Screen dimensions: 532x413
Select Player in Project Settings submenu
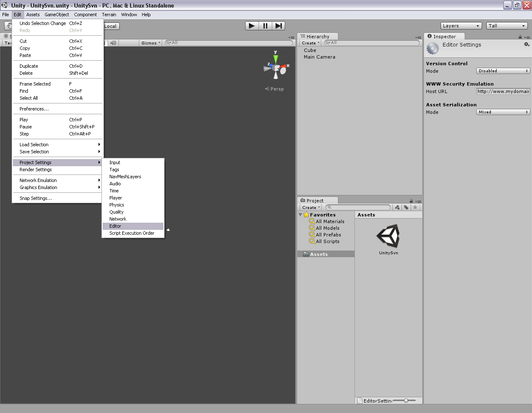coord(133,198)
